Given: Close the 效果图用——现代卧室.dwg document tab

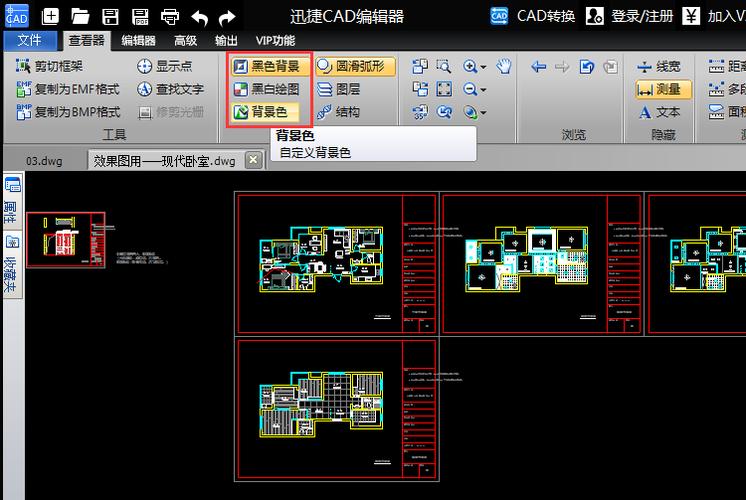Looking at the screenshot, I should click(x=253, y=160).
